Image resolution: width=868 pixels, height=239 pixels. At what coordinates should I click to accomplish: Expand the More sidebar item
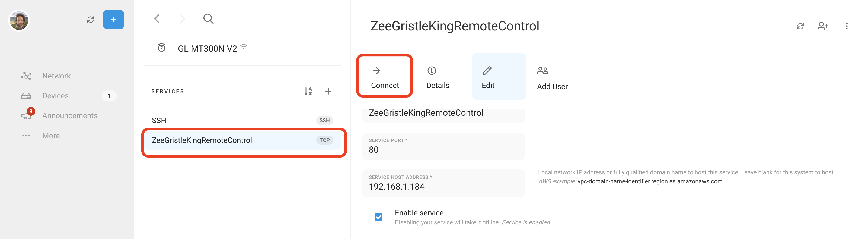pos(51,136)
